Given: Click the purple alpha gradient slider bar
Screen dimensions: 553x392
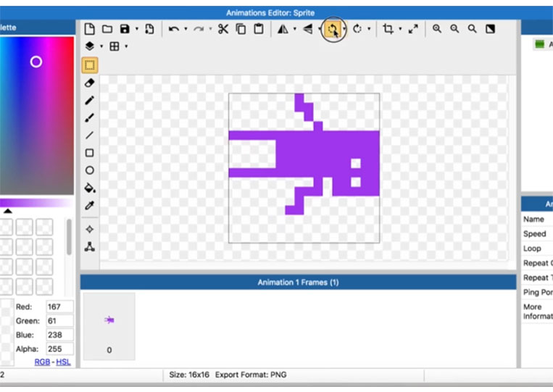Looking at the screenshot, I should click(37, 203).
